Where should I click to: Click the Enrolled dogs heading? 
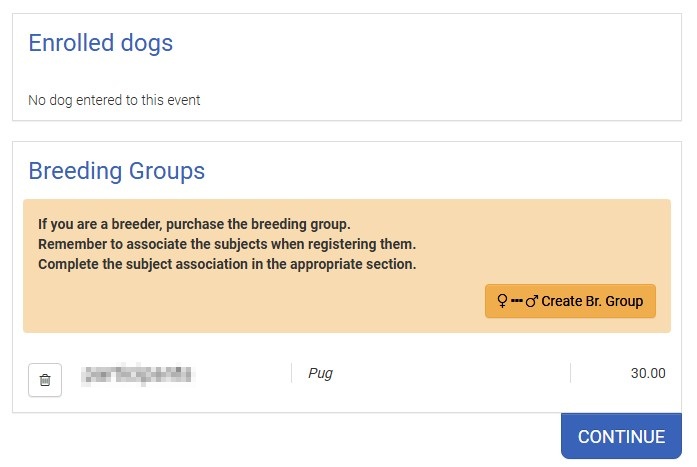click(100, 43)
